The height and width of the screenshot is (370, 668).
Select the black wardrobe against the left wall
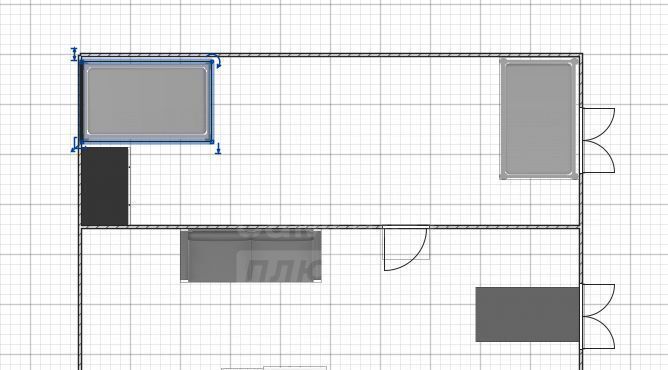pyautogui.click(x=105, y=186)
